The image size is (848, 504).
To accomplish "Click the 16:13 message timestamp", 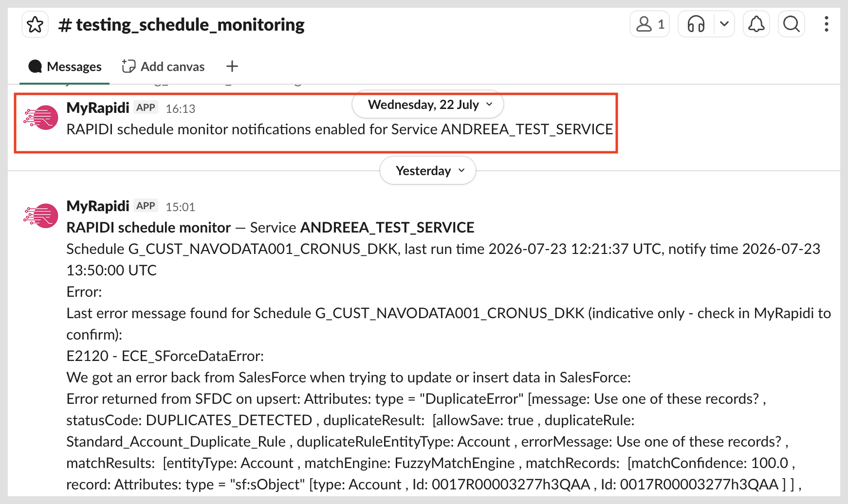I will [180, 109].
